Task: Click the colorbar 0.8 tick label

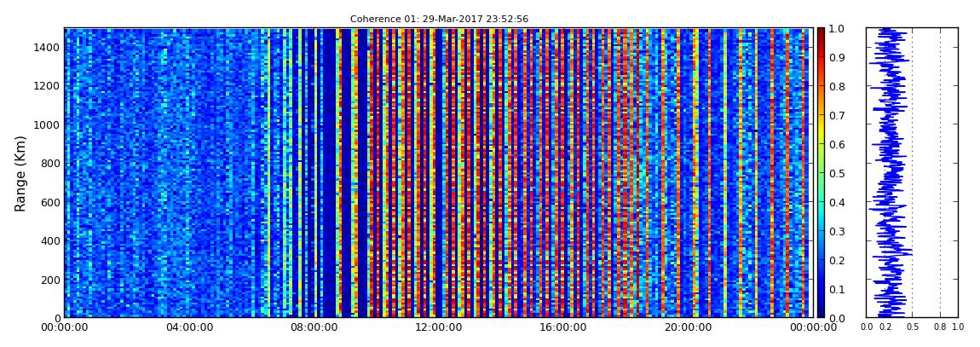Action: pyautogui.click(x=836, y=87)
